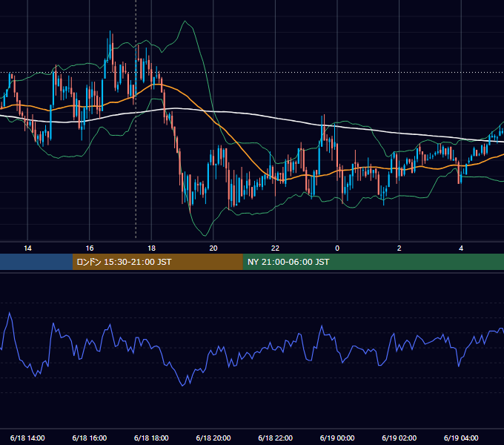Click the London session band 15:30-21:00 JST
Screen dimensions: 504x445
pyautogui.click(x=157, y=262)
